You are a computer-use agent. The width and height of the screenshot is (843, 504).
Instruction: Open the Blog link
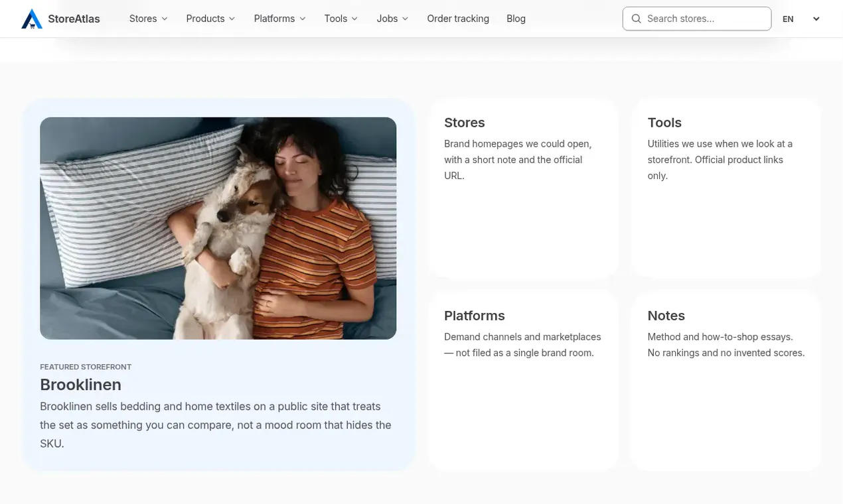[516, 19]
